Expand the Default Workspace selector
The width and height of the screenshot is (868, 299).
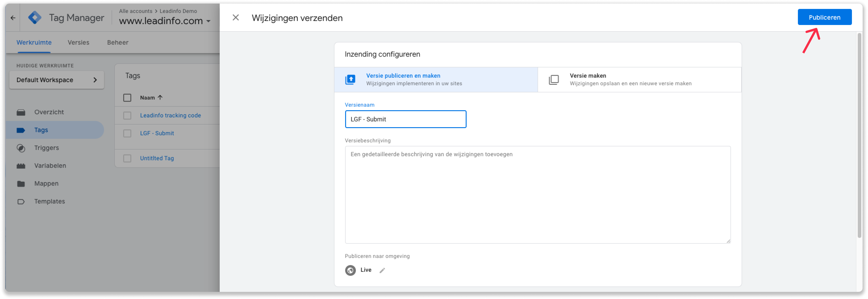(57, 80)
